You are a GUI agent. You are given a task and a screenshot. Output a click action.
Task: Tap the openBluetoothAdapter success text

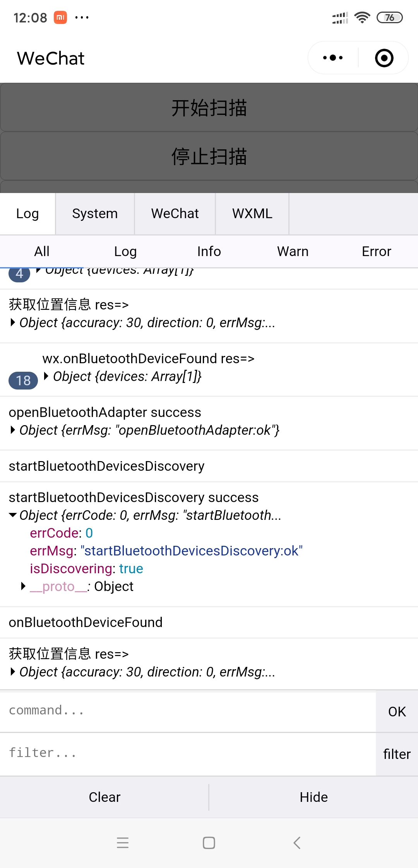[105, 412]
